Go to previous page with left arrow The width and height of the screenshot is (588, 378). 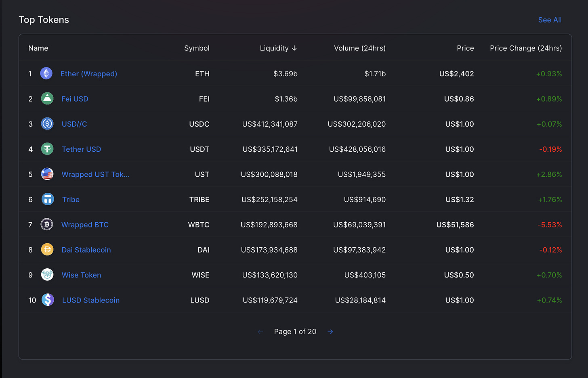pos(260,332)
